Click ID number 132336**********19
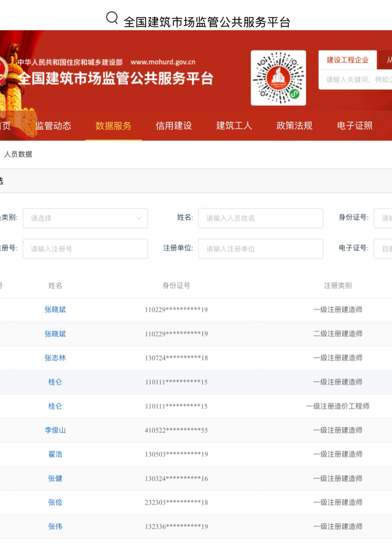This screenshot has height=549, width=392. 176,526
